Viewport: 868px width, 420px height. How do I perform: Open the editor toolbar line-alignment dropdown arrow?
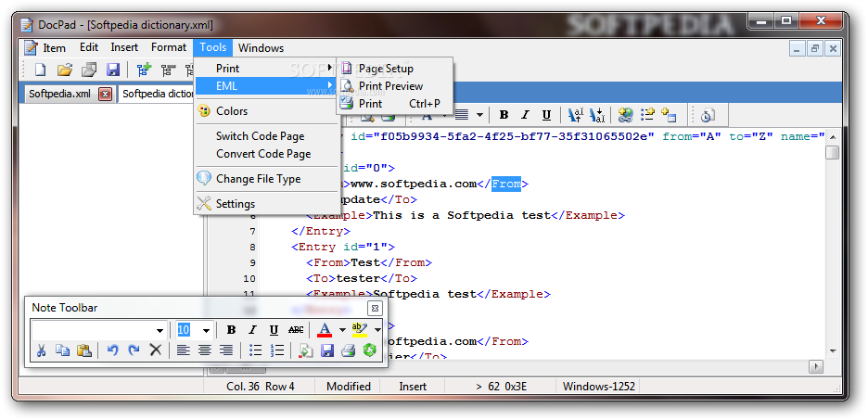point(480,115)
